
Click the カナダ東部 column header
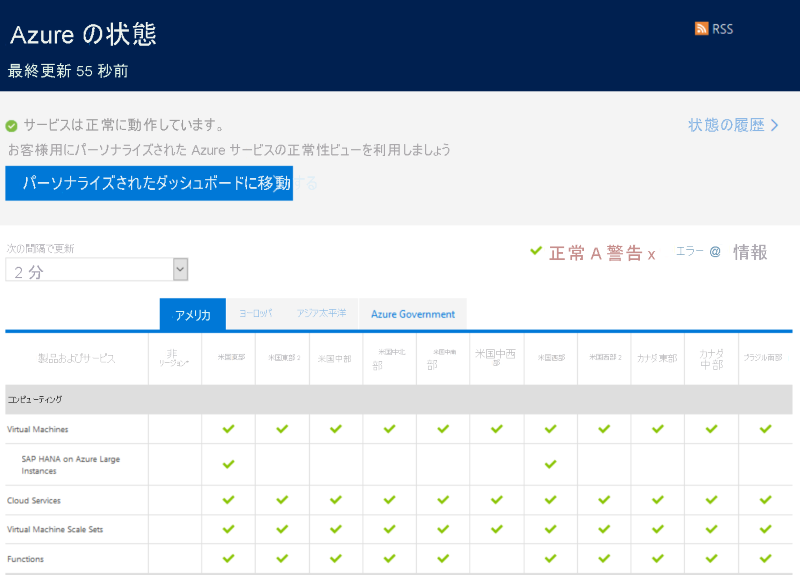click(657, 358)
